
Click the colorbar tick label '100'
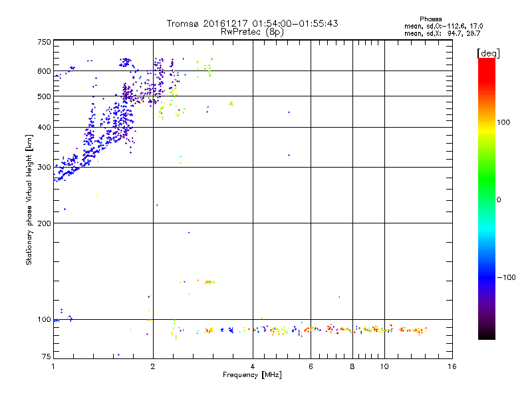[503, 122]
